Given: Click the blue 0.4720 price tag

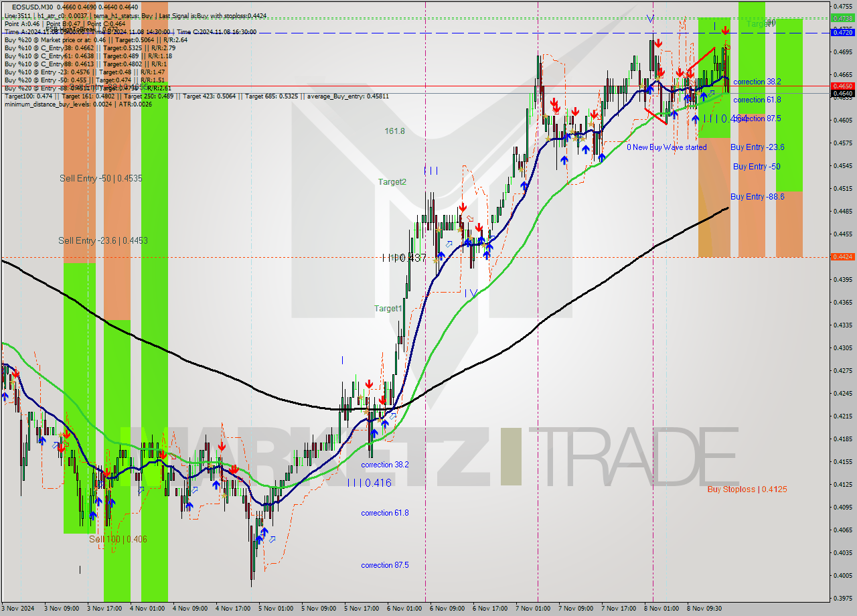Looking at the screenshot, I should click(x=842, y=32).
